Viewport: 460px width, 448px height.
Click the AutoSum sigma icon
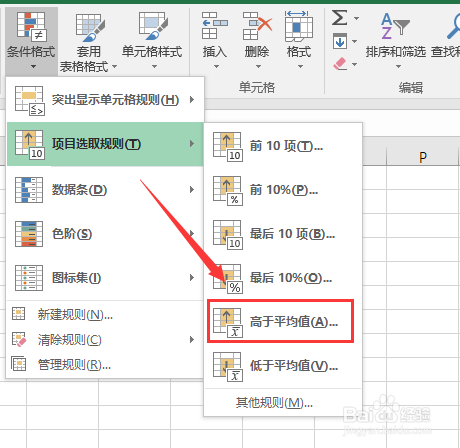point(339,17)
